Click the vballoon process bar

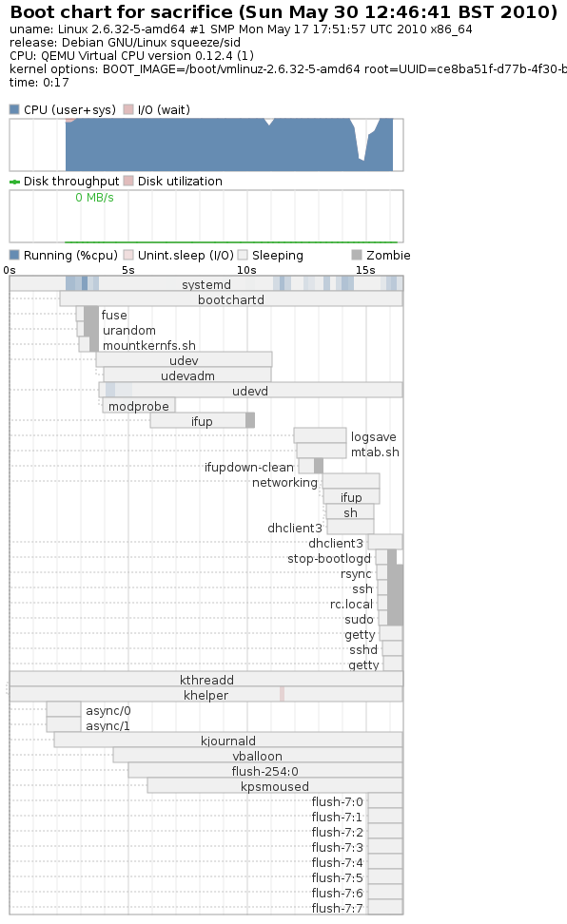(x=258, y=756)
